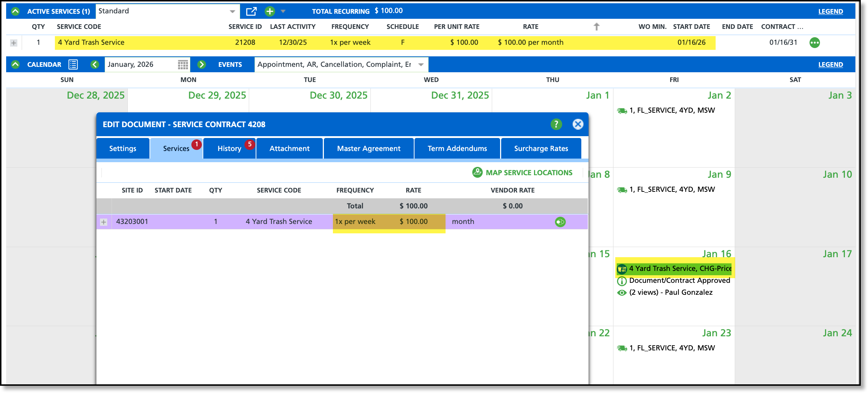Open the date picker grid icon

183,65
